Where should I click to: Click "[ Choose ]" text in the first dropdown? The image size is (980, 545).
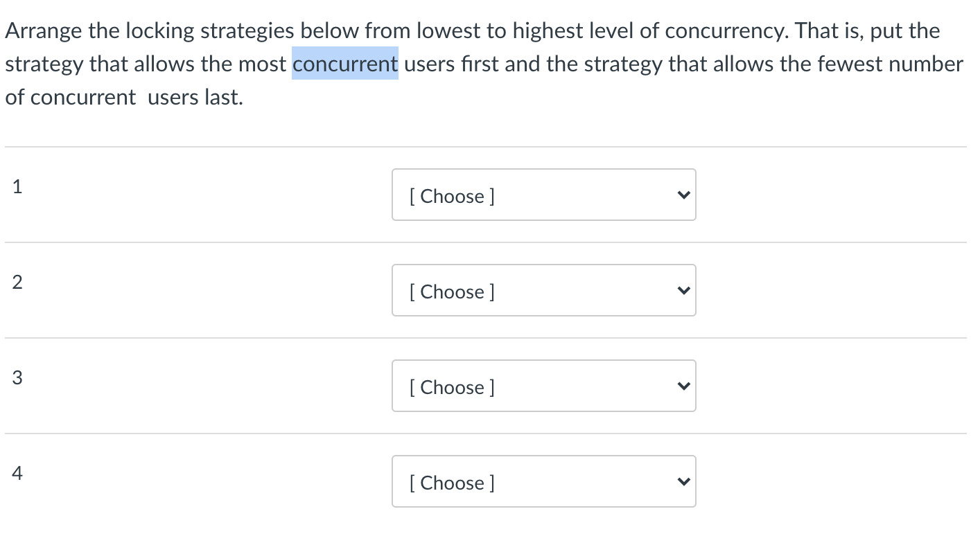pyautogui.click(x=452, y=196)
